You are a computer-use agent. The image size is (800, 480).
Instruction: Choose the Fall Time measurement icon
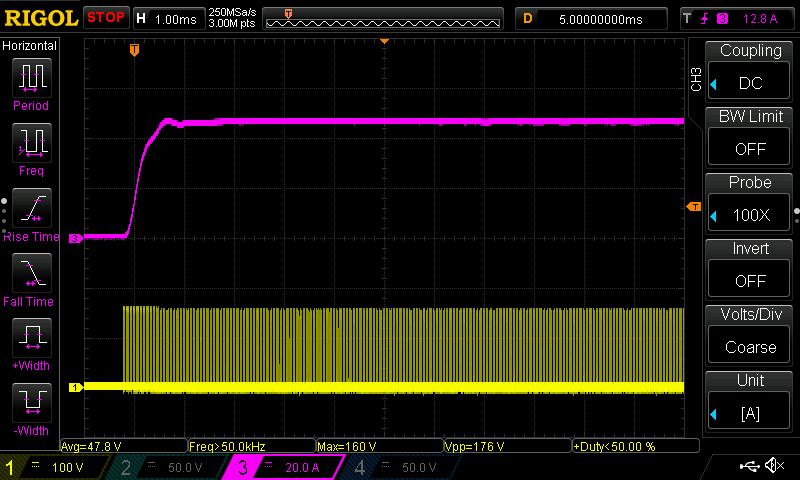pyautogui.click(x=31, y=272)
